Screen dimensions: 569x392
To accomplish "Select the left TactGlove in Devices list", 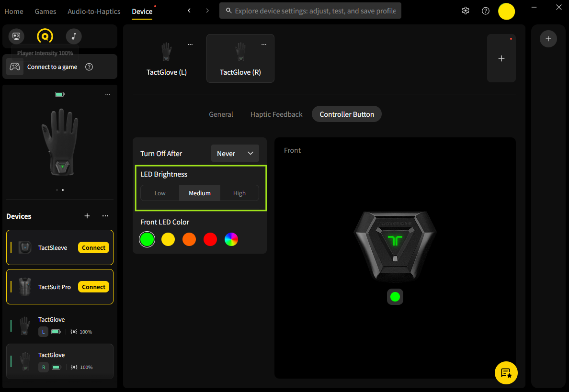I will [x=60, y=325].
